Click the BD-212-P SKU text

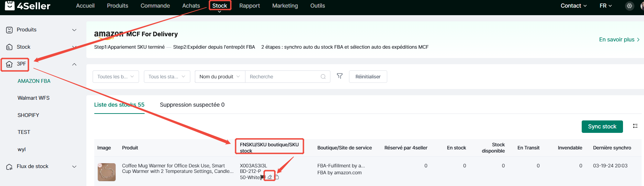[x=250, y=172]
